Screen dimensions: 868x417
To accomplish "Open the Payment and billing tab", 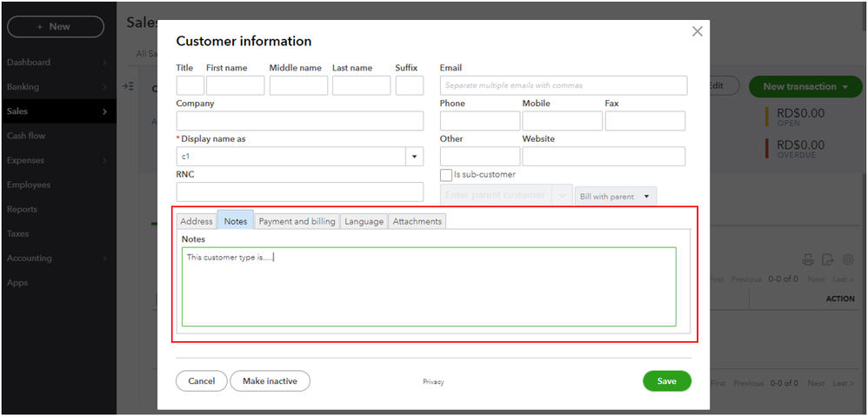I will (297, 221).
